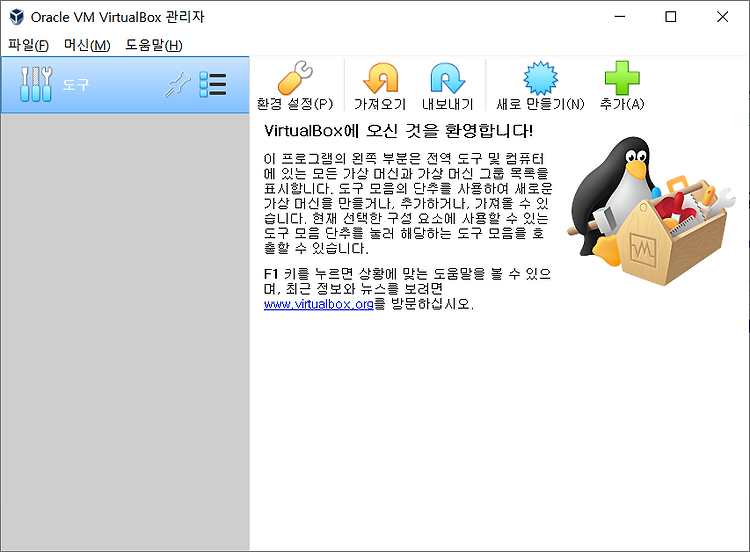Click the 내보내기 export appliance icon

[x=448, y=78]
